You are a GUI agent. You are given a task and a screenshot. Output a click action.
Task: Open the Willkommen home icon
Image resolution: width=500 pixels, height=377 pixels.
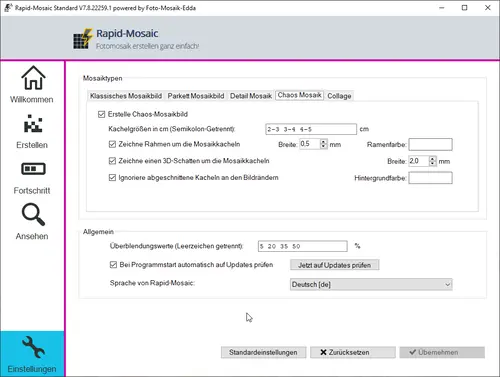point(33,78)
